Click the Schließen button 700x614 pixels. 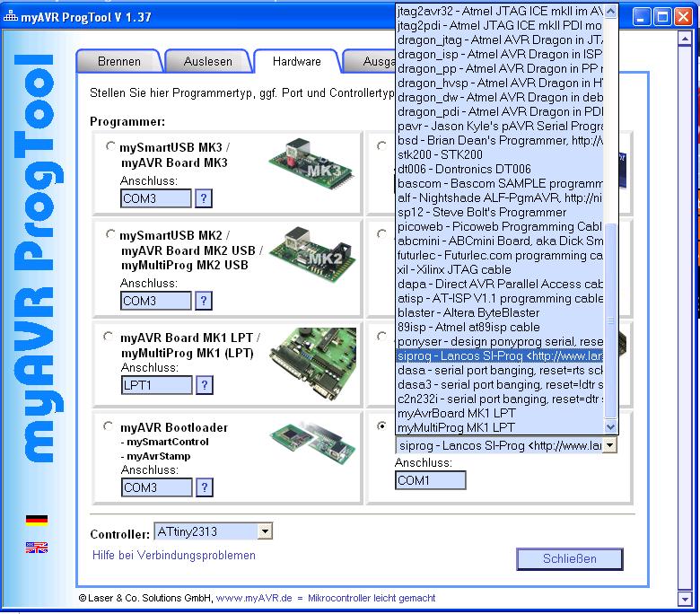pos(570,559)
